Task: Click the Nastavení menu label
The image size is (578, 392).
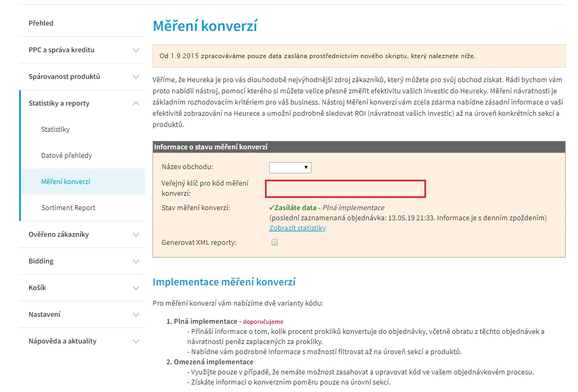Action: (x=44, y=315)
